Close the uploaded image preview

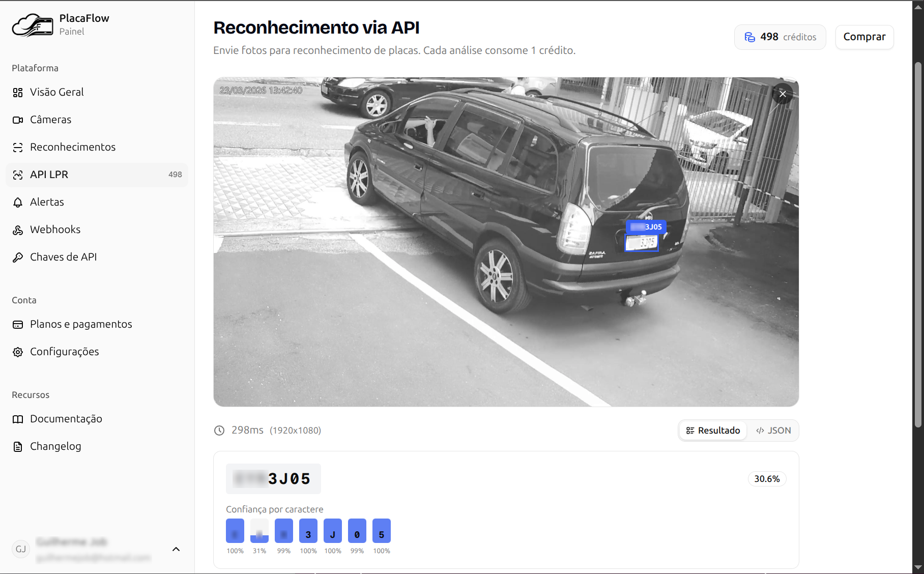(x=783, y=94)
